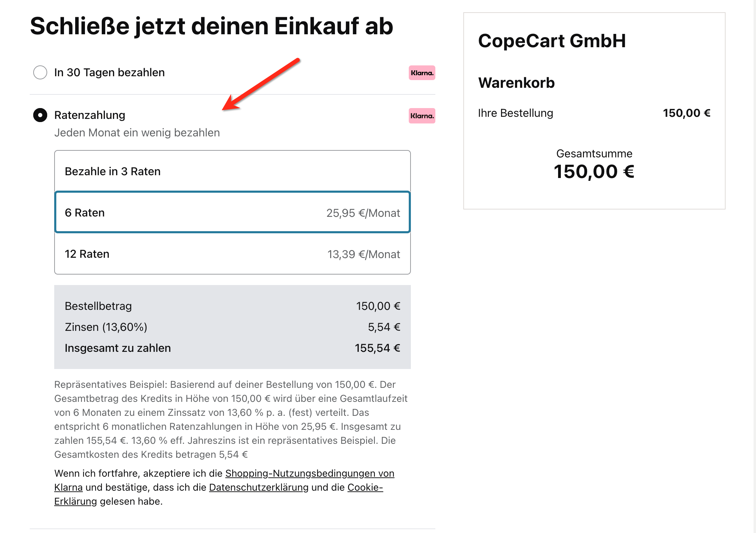Choose the "6 Raten" installment plan
This screenshot has height=533, width=756.
(x=232, y=212)
